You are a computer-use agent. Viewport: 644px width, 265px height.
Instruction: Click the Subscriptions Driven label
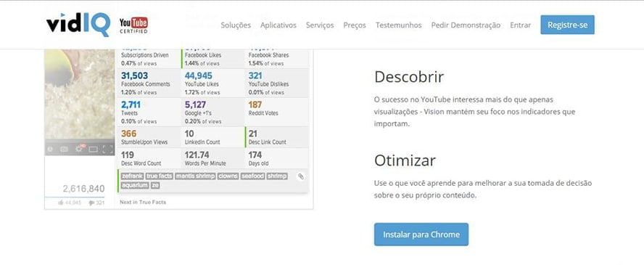point(144,55)
